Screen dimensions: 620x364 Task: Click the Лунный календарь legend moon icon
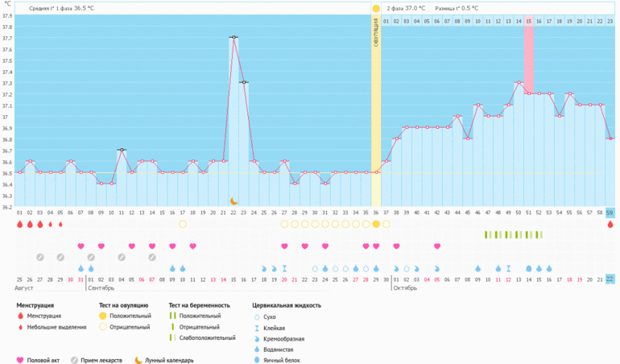pyautogui.click(x=138, y=360)
